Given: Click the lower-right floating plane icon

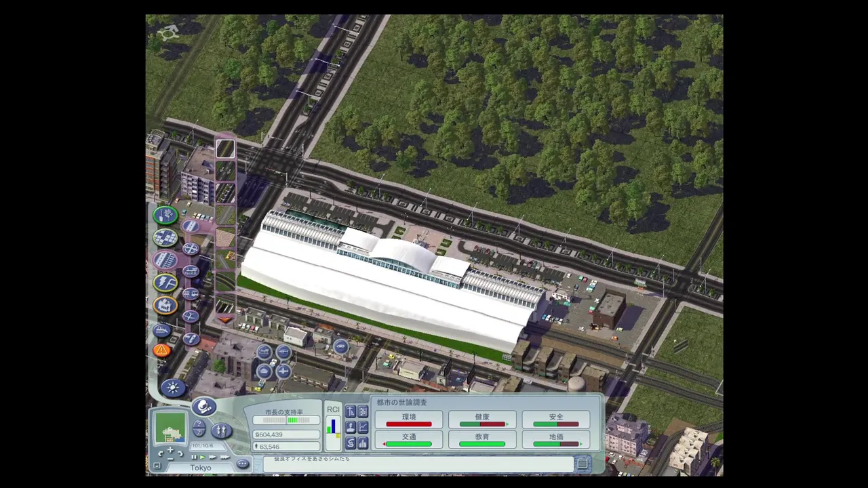Looking at the screenshot, I should (283, 371).
